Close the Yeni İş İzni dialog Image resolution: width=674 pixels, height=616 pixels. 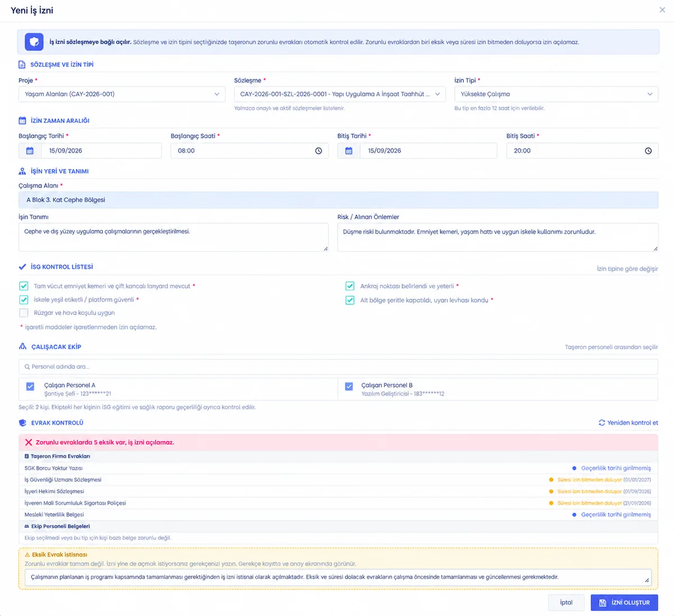[x=662, y=10]
